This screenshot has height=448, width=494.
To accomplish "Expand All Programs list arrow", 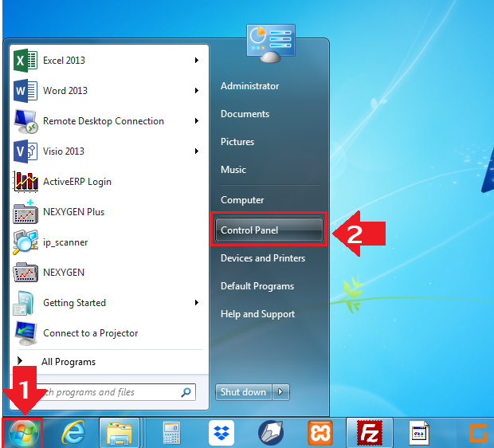I will click(20, 360).
